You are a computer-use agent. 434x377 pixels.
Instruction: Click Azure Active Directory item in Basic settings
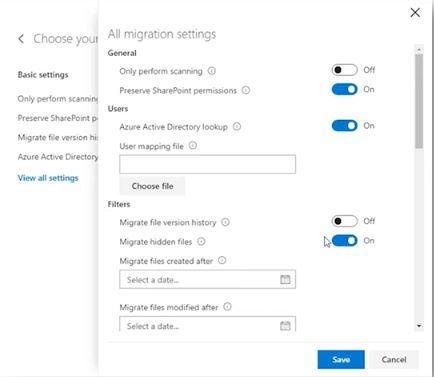tap(58, 157)
